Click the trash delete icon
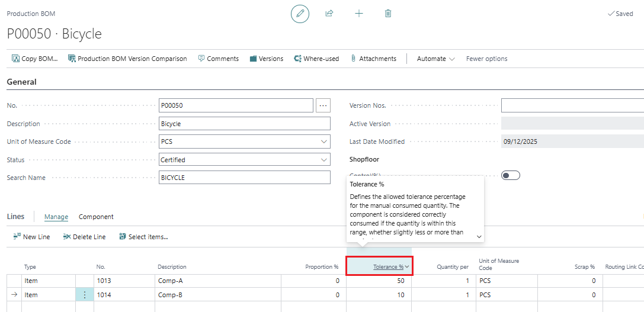 click(x=388, y=14)
